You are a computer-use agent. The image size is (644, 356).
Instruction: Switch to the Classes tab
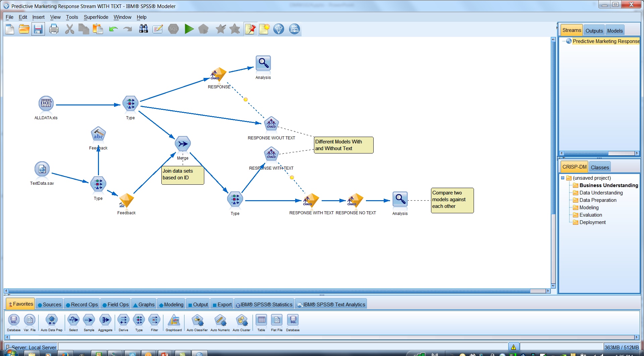[600, 167]
